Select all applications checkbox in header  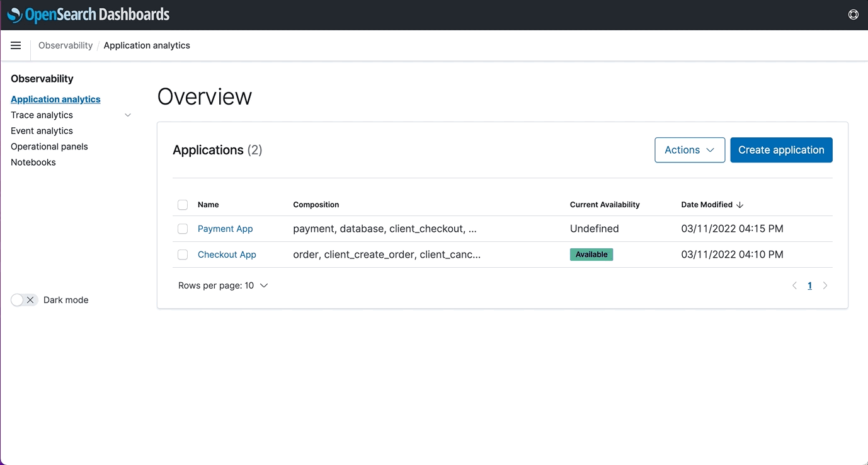coord(183,205)
